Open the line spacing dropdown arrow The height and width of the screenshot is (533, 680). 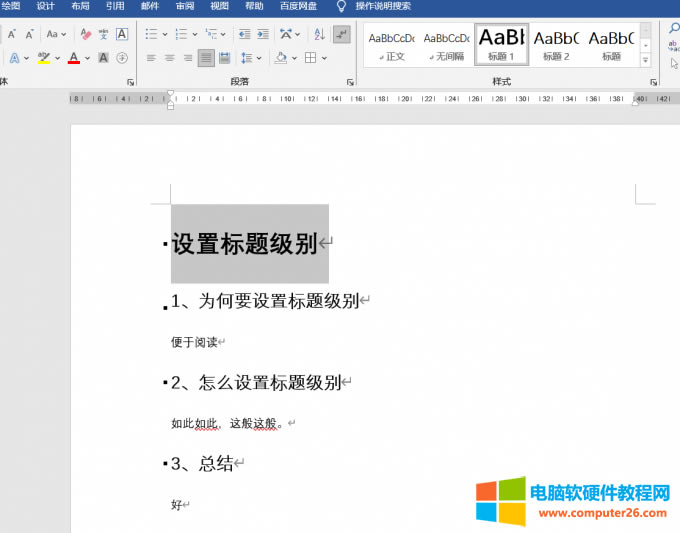[x=259, y=58]
